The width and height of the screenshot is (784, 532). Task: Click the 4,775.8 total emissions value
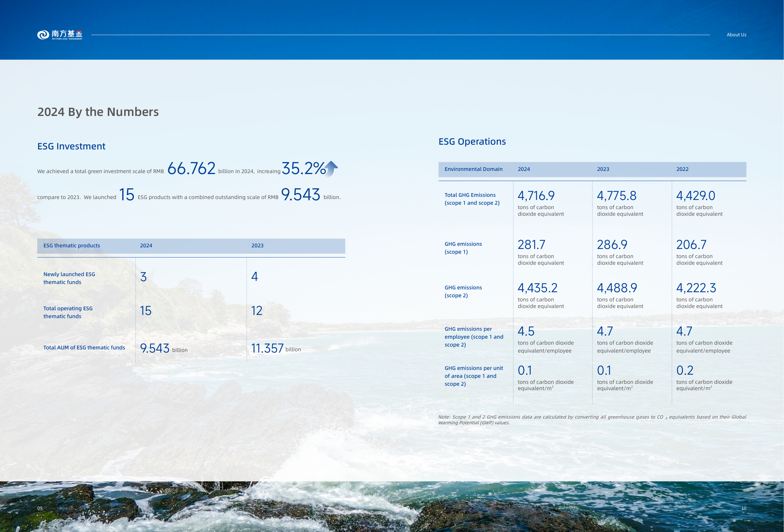coord(616,196)
